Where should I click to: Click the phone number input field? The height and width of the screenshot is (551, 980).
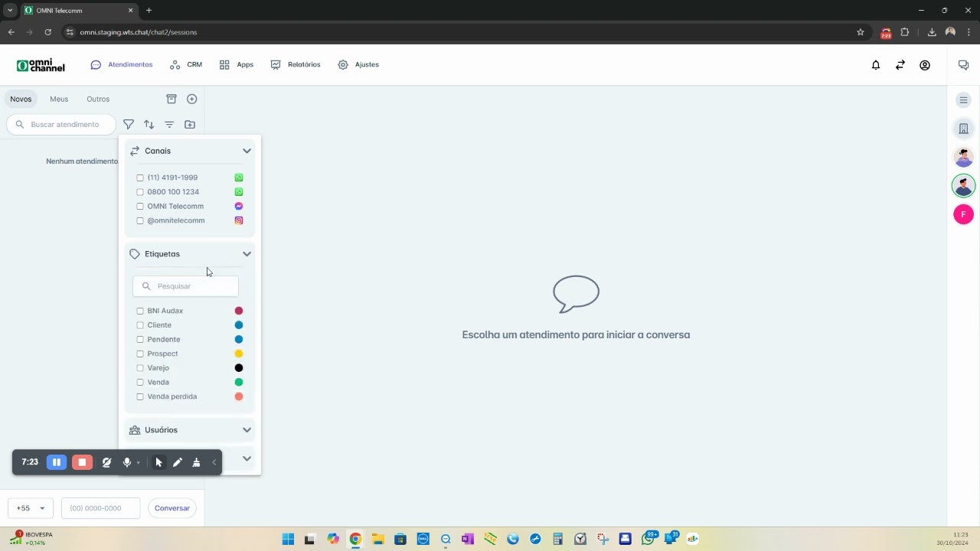[x=101, y=508]
